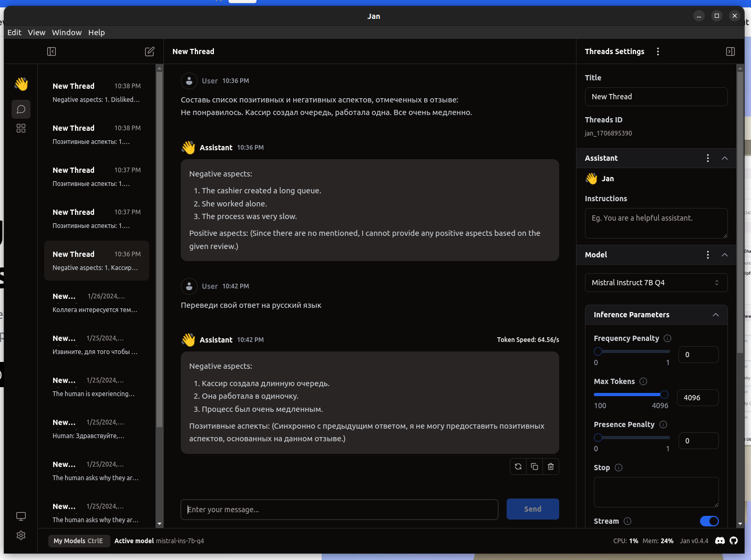The height and width of the screenshot is (560, 751).
Task: Click the settings panel scrollbar down arrow
Action: 740,524
